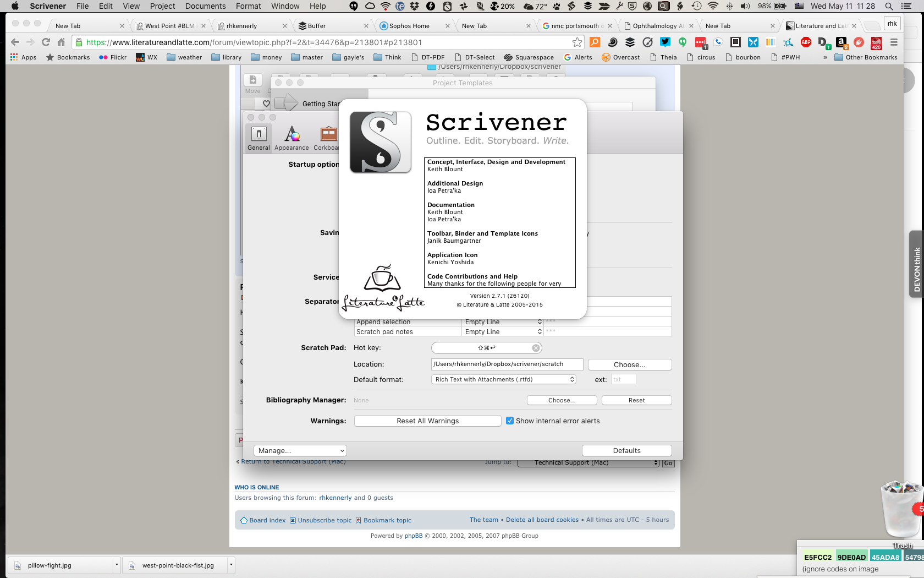Choose a Bibliography Manager
Image resolution: width=924 pixels, height=578 pixels.
562,400
